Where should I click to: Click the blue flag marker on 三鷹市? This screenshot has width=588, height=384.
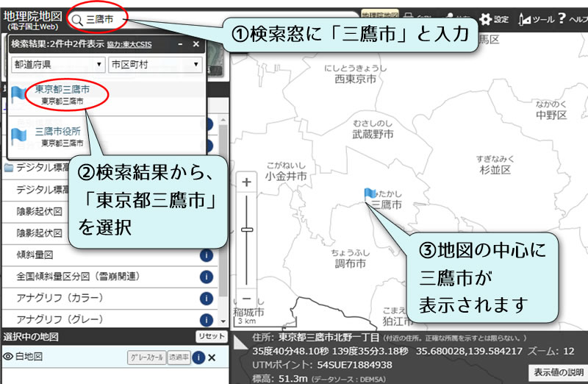click(x=370, y=195)
